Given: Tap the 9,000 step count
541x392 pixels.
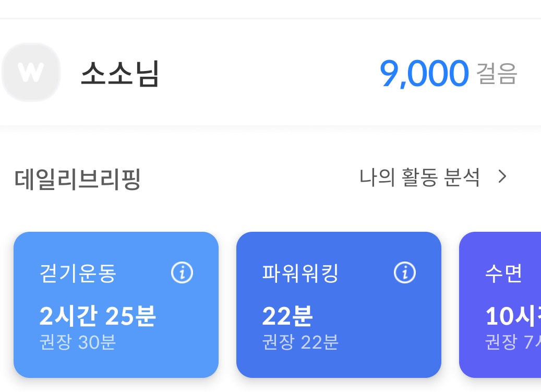Looking at the screenshot, I should point(424,74).
